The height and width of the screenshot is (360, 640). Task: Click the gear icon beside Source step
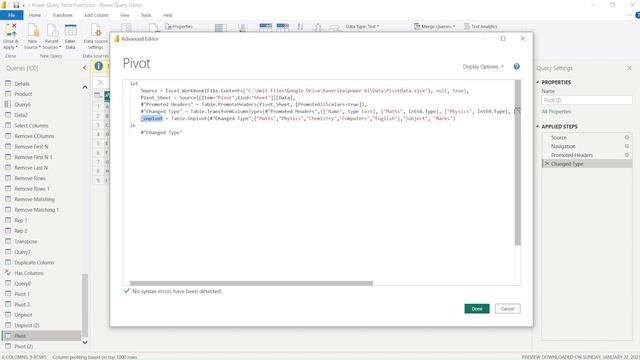point(627,138)
